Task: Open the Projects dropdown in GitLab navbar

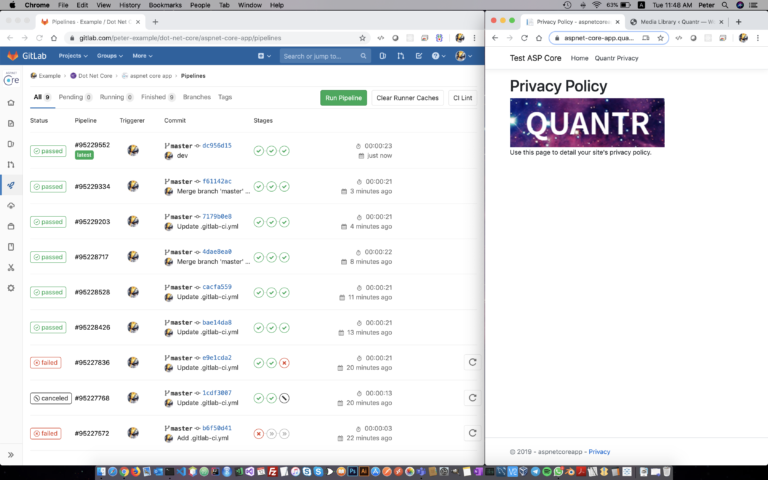Action: click(73, 56)
